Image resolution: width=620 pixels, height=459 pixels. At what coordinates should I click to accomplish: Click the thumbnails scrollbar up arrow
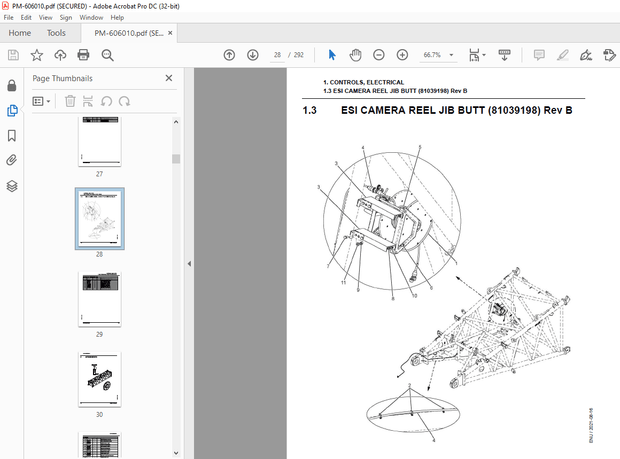[176, 122]
